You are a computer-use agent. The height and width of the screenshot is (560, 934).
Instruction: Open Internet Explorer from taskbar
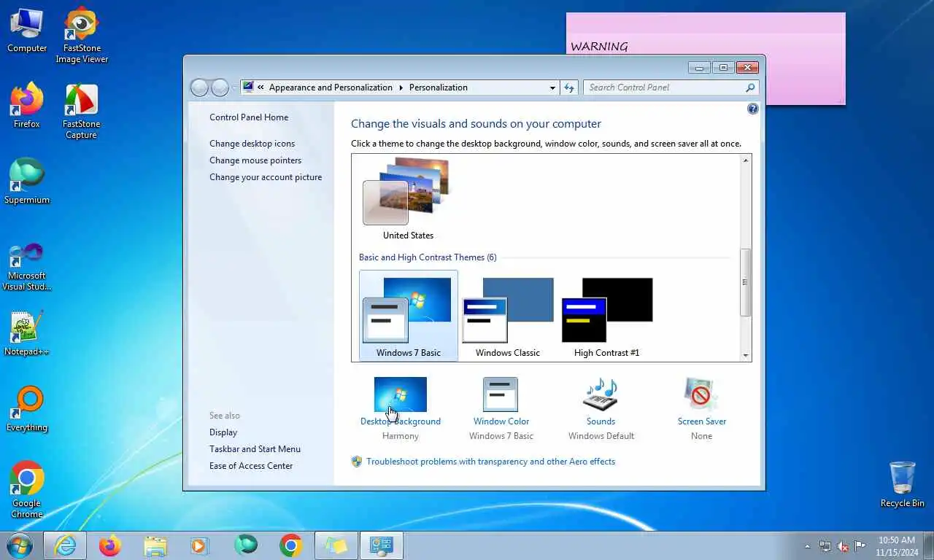[65, 545]
